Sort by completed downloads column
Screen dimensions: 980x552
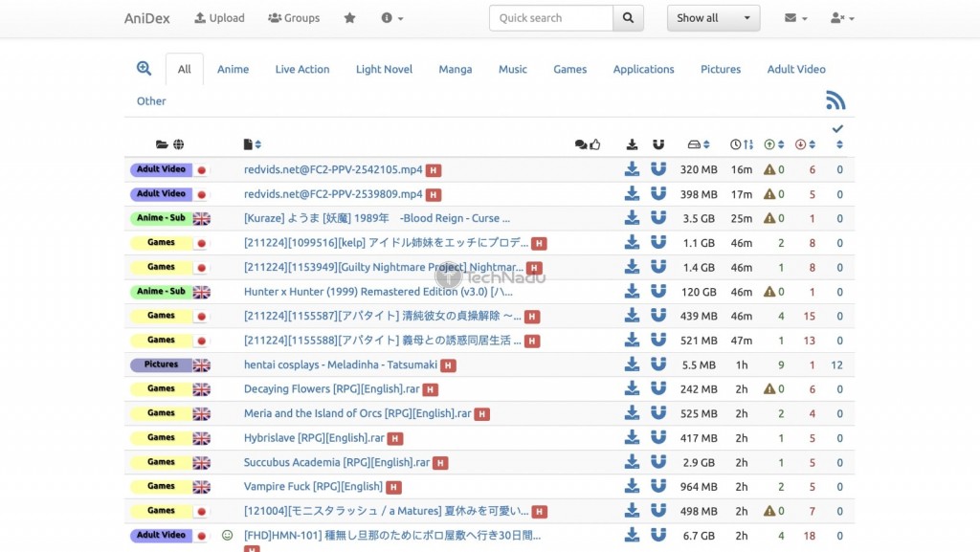[839, 144]
